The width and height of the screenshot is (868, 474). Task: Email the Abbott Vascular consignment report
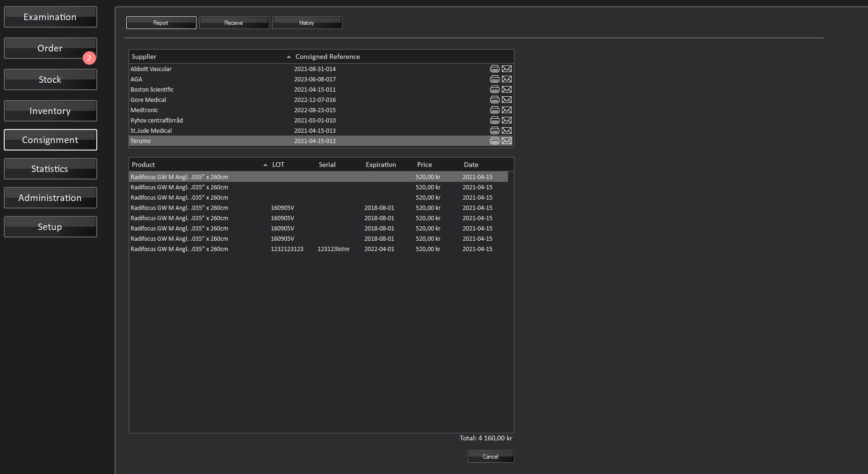pyautogui.click(x=506, y=69)
